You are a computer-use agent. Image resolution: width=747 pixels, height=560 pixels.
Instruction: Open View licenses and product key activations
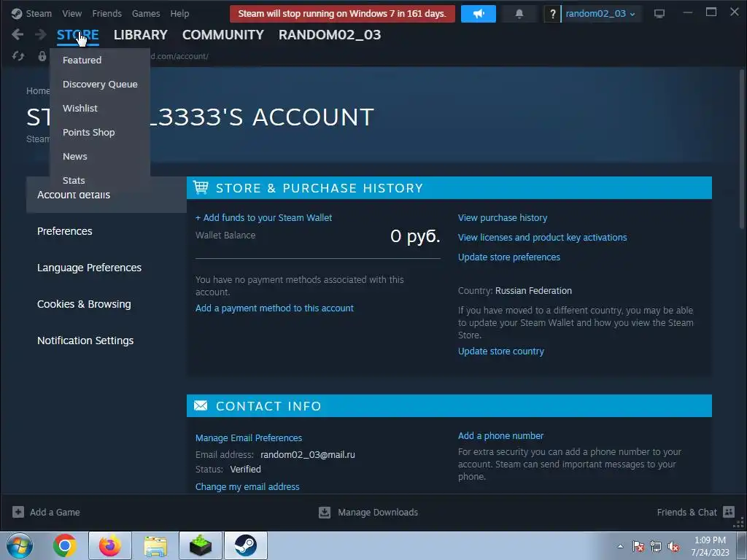click(x=542, y=237)
